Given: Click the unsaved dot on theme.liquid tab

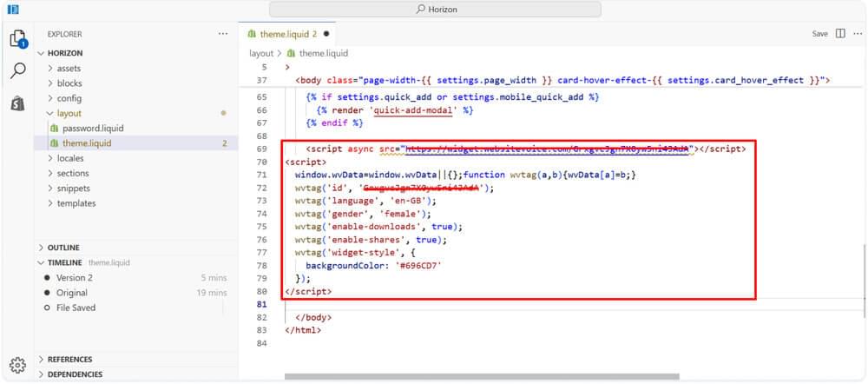Looking at the screenshot, I should tap(326, 34).
